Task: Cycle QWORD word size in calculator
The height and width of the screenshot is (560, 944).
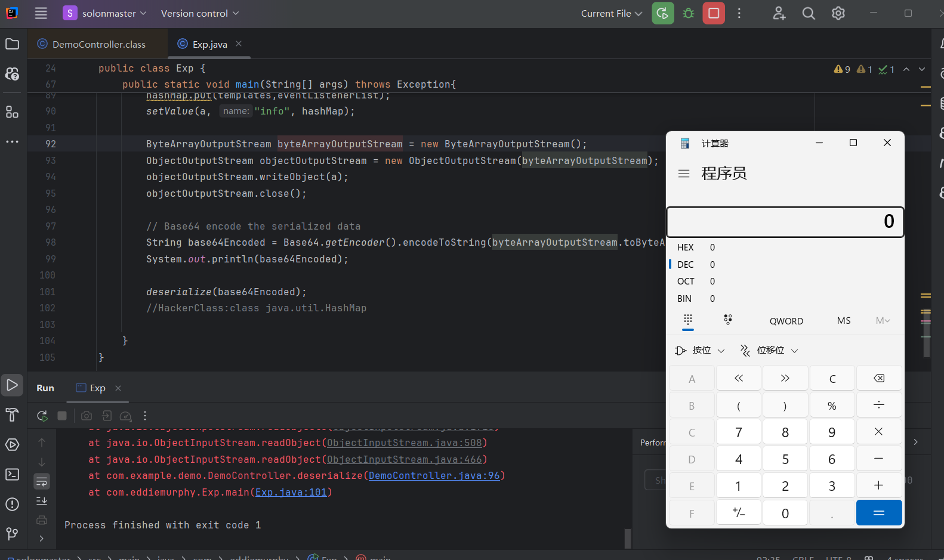Action: tap(786, 321)
